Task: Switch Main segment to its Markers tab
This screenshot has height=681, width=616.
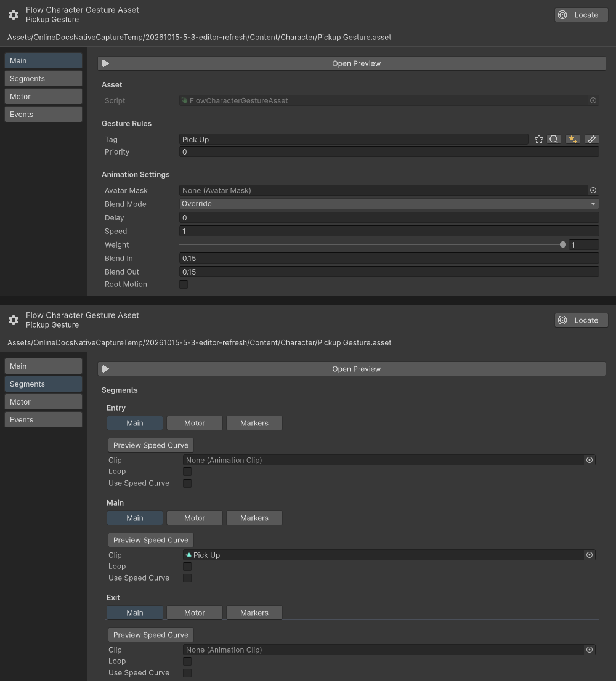Action: pos(254,518)
